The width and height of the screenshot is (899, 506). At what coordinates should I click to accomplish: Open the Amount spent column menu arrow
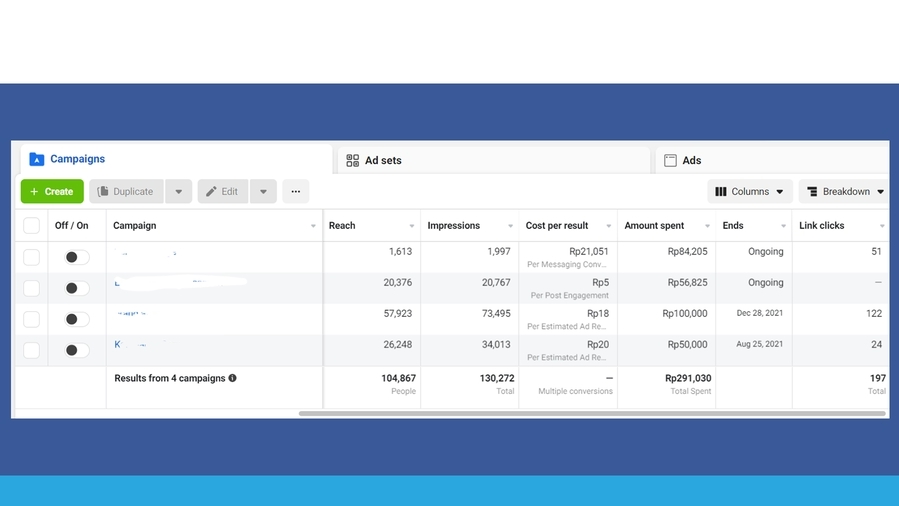pyautogui.click(x=708, y=226)
